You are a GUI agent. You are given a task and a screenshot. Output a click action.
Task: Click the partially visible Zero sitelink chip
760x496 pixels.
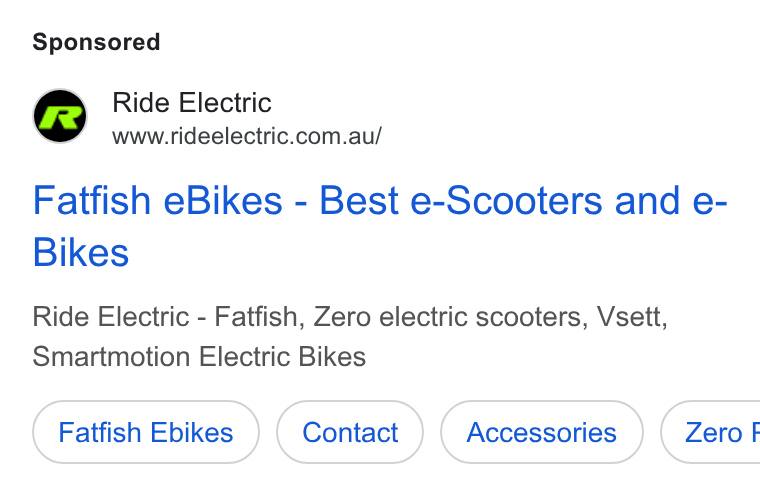(711, 432)
